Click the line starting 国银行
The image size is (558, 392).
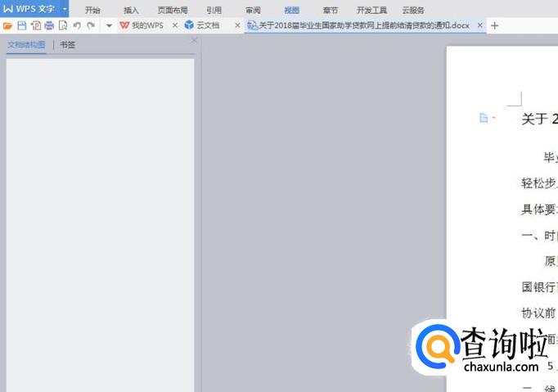[539, 287]
